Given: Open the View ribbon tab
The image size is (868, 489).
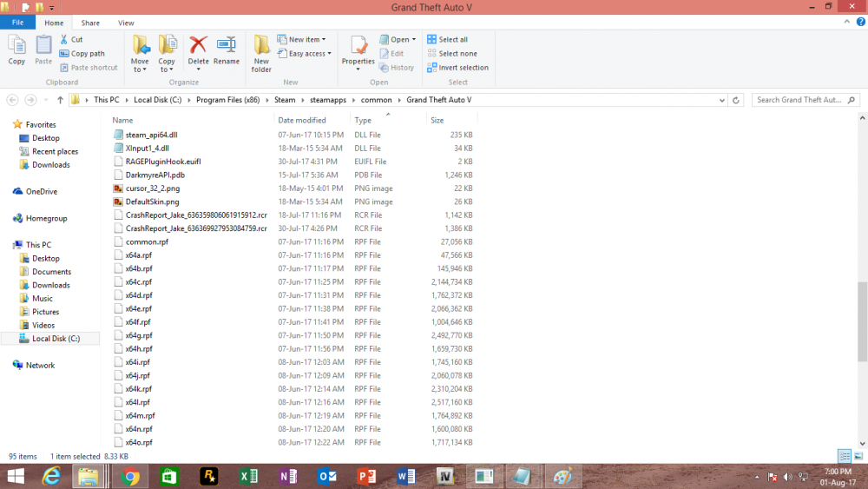Looking at the screenshot, I should tap(126, 23).
